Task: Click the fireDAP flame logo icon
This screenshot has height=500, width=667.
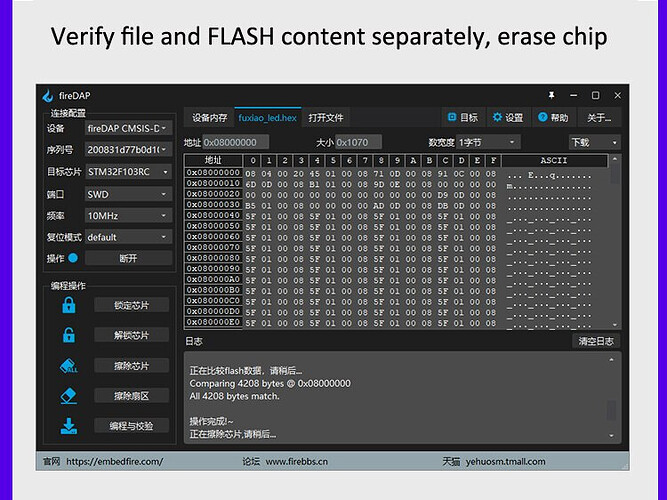Action: point(48,96)
